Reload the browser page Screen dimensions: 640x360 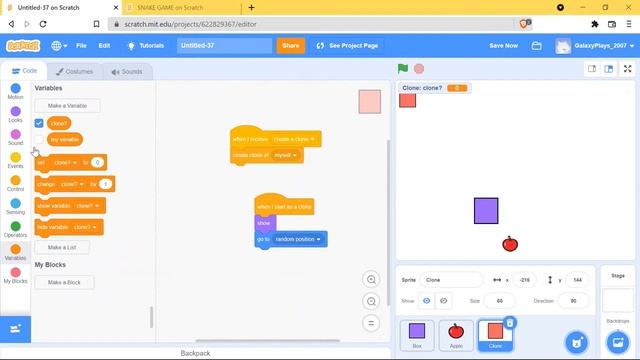click(43, 24)
